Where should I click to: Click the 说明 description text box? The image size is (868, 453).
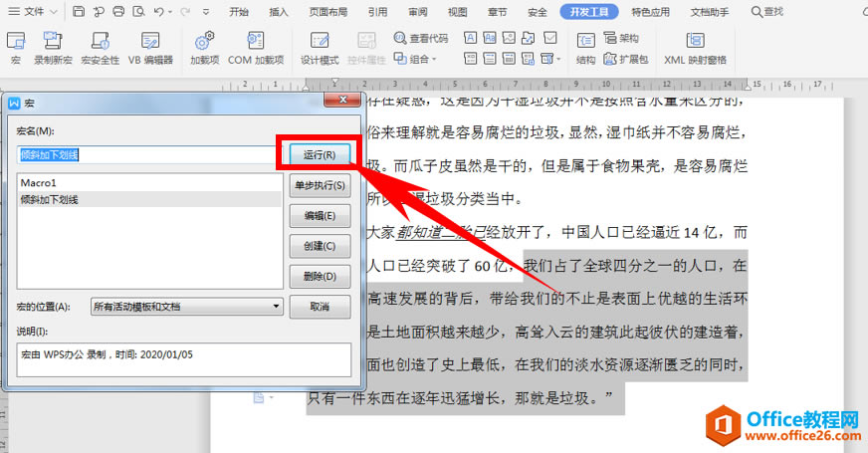(x=184, y=360)
